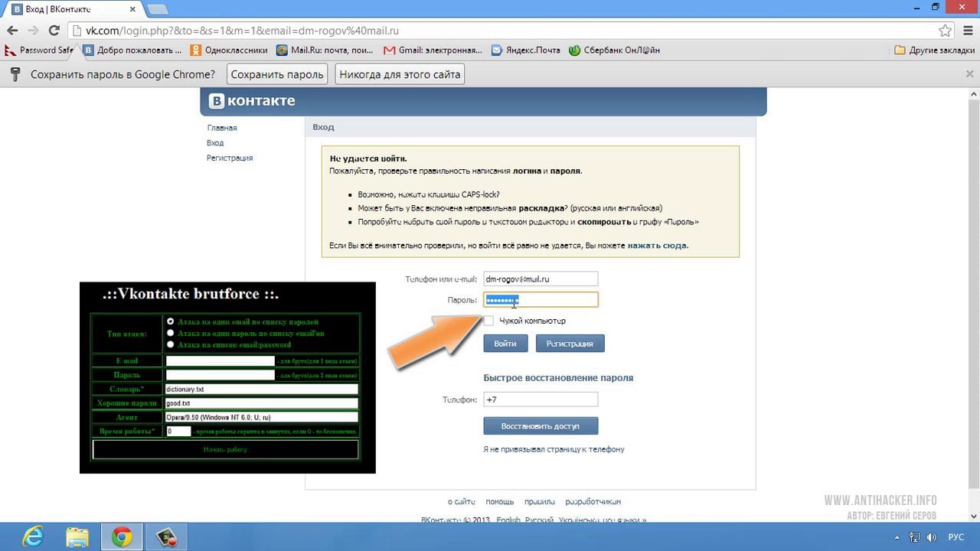Image resolution: width=980 pixels, height=551 pixels.
Task: Reload the page with the refresh icon
Action: (54, 31)
